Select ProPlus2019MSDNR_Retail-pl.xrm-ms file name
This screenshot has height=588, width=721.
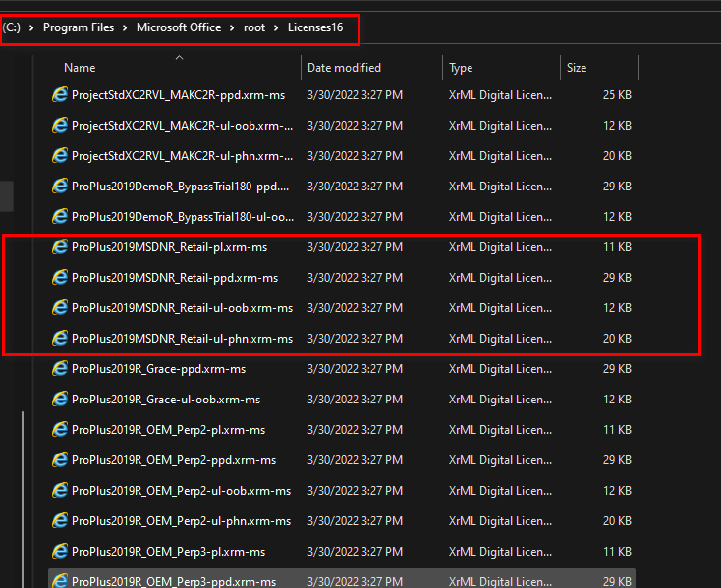click(x=169, y=247)
